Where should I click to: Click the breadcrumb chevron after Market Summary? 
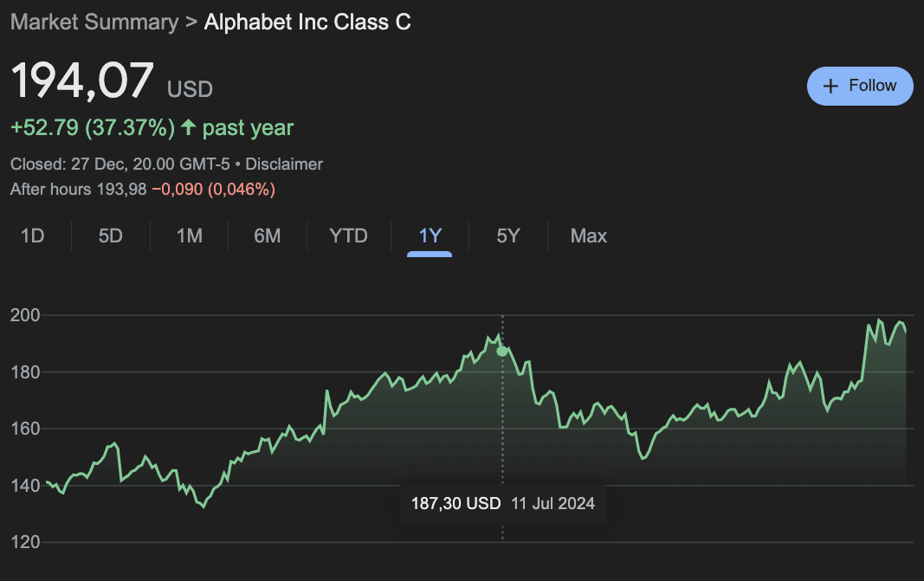[x=191, y=22]
